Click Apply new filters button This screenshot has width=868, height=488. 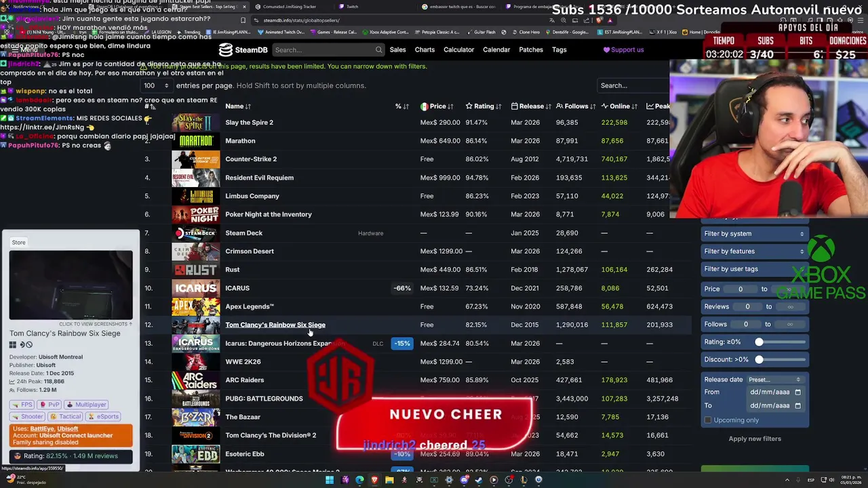click(x=755, y=439)
